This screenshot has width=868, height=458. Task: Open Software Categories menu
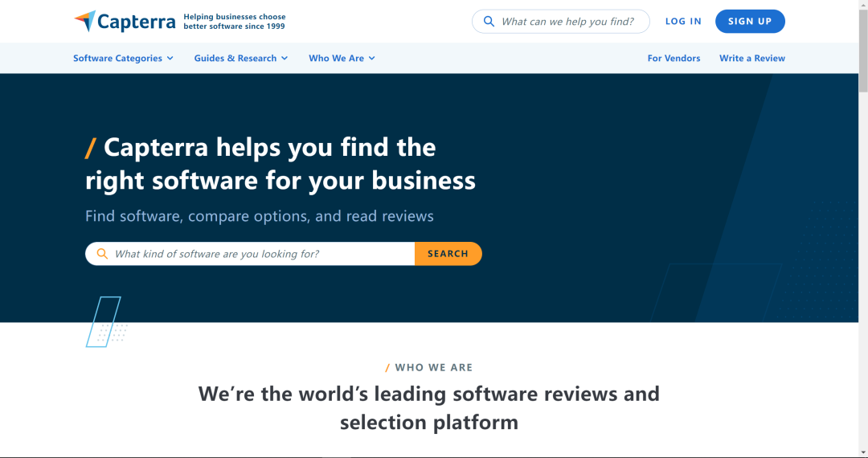[123, 58]
